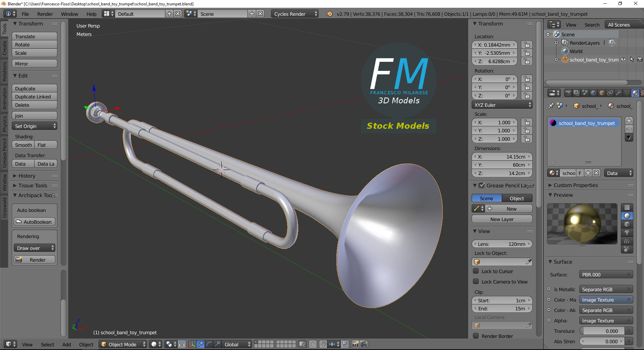Image resolution: width=644 pixels, height=350 pixels.
Task: Open the Global orientation dropdown
Action: (x=237, y=344)
